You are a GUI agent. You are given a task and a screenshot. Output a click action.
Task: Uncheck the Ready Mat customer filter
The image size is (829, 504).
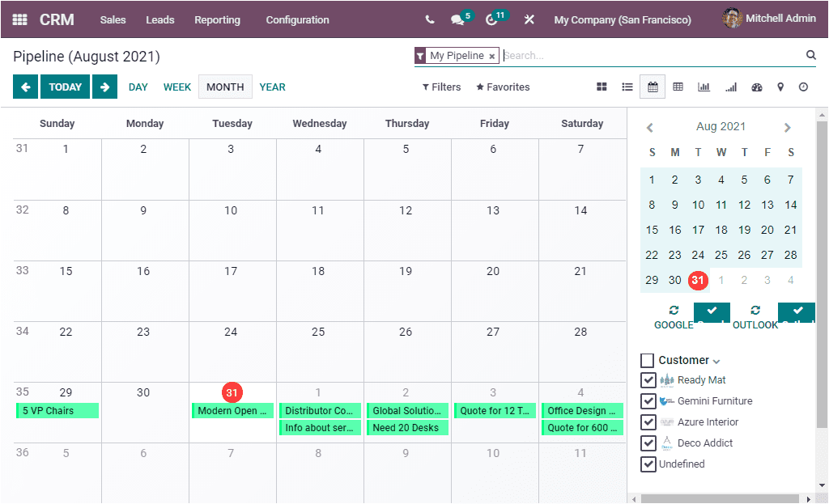tap(648, 379)
